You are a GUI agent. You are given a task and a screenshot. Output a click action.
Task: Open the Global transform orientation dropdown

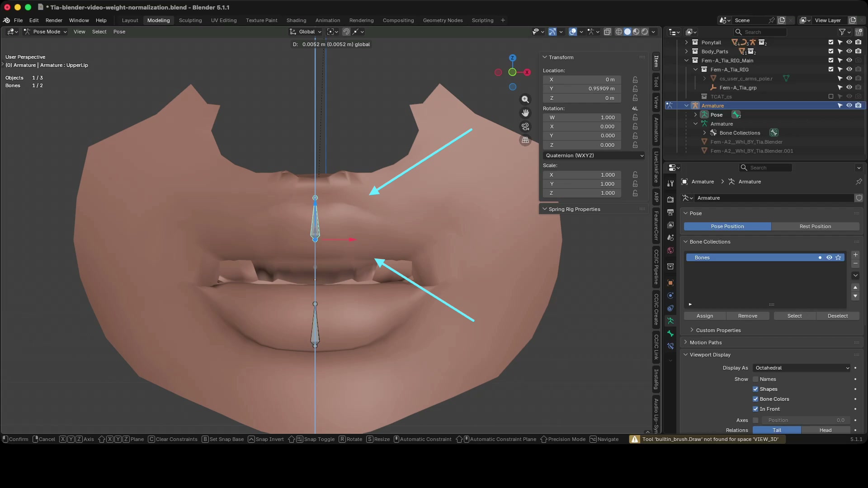tap(306, 32)
